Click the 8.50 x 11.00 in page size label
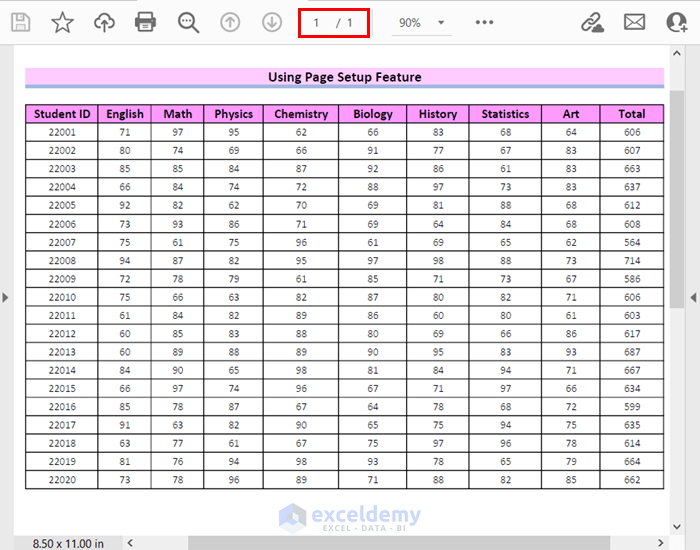The height and width of the screenshot is (550, 700). coord(68,543)
